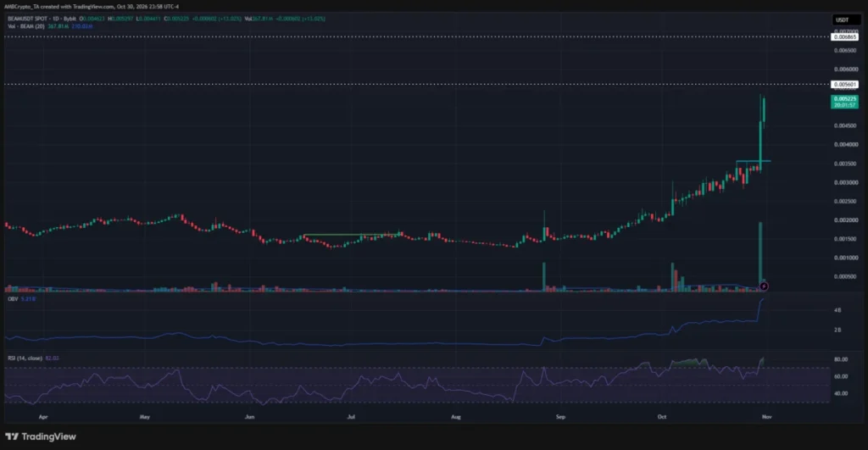This screenshot has height=450, width=868.
Task: Select the green horizontal line near 0.003500
Action: click(x=753, y=161)
